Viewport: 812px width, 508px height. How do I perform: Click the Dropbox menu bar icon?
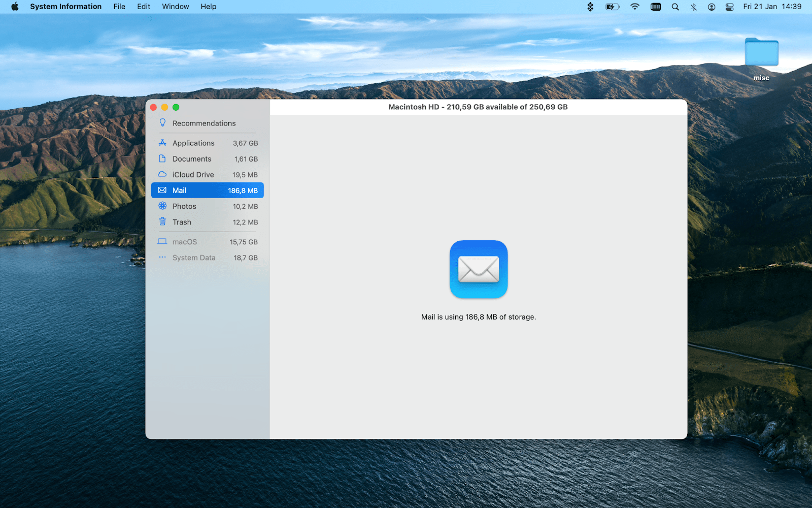tap(590, 7)
